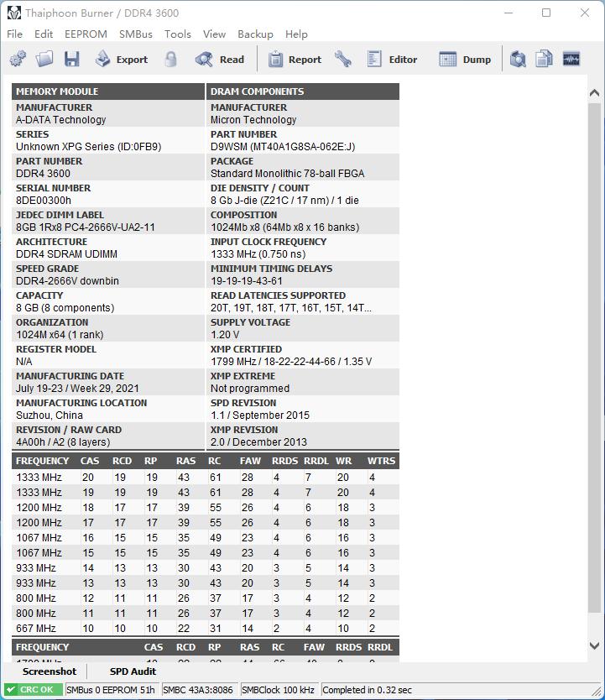Screen dimensions: 605x700
Task: Click the SMBus 0 EEPROM 51h status
Action: (111, 690)
